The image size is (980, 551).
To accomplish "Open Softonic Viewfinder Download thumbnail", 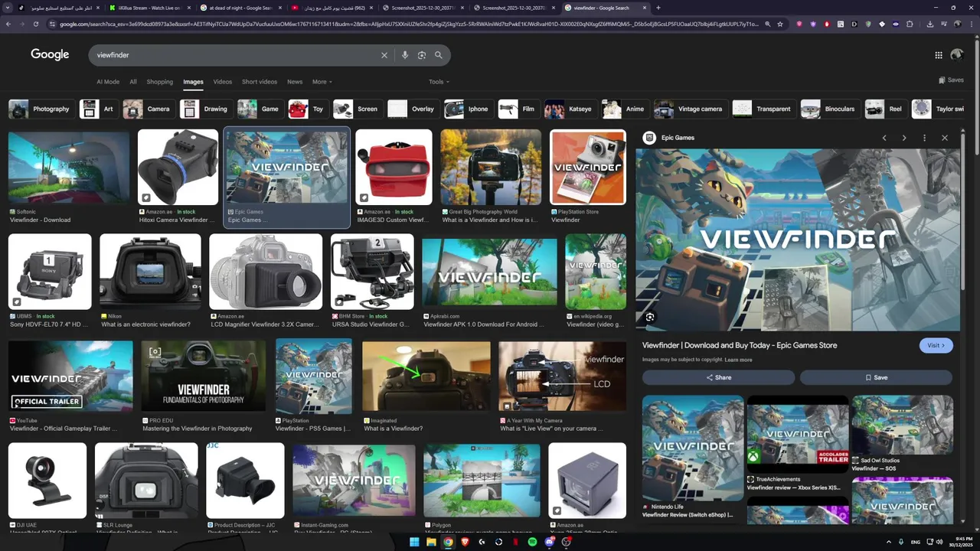I will point(69,167).
